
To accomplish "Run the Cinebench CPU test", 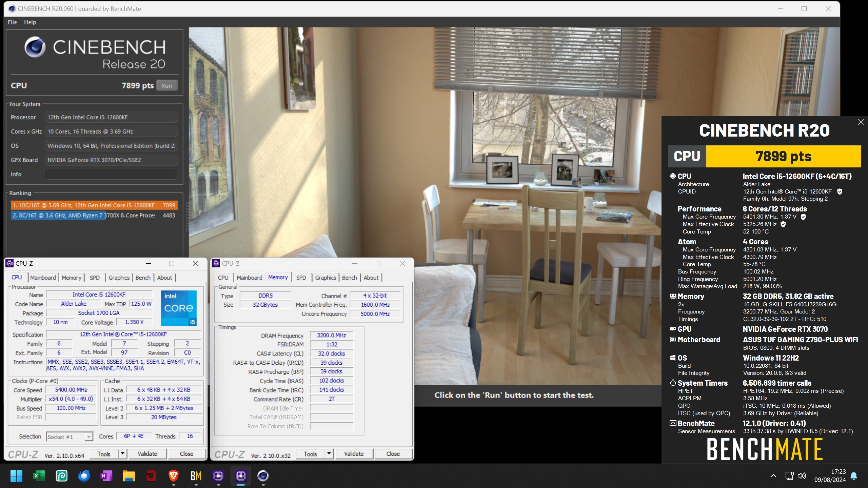I will pos(166,86).
